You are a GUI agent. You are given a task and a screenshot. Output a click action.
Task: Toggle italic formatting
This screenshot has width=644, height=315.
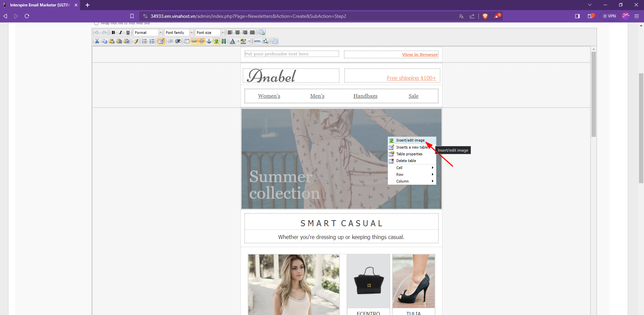click(x=120, y=33)
